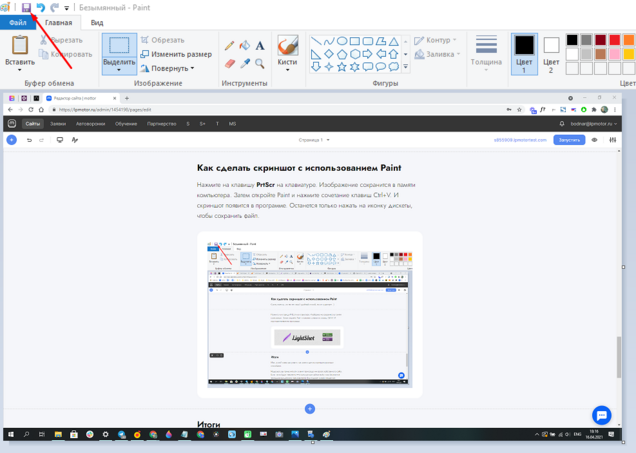Select the Right arrow shape
The width and height of the screenshot is (636, 453).
click(x=367, y=54)
